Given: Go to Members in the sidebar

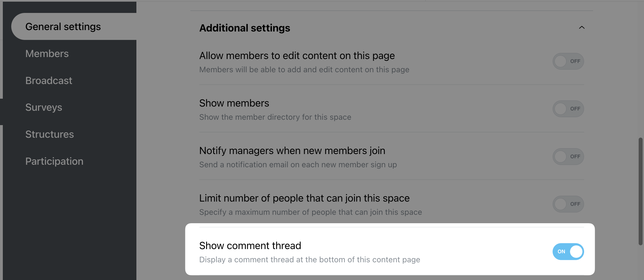Looking at the screenshot, I should (x=47, y=53).
